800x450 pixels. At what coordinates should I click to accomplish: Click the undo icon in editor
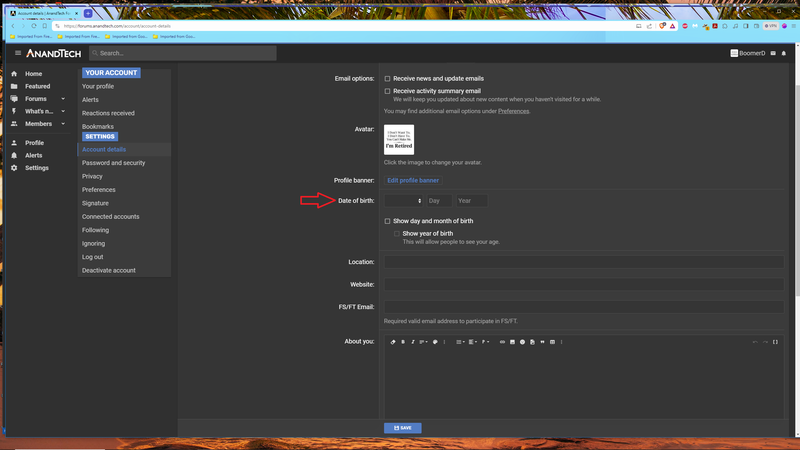pyautogui.click(x=755, y=342)
